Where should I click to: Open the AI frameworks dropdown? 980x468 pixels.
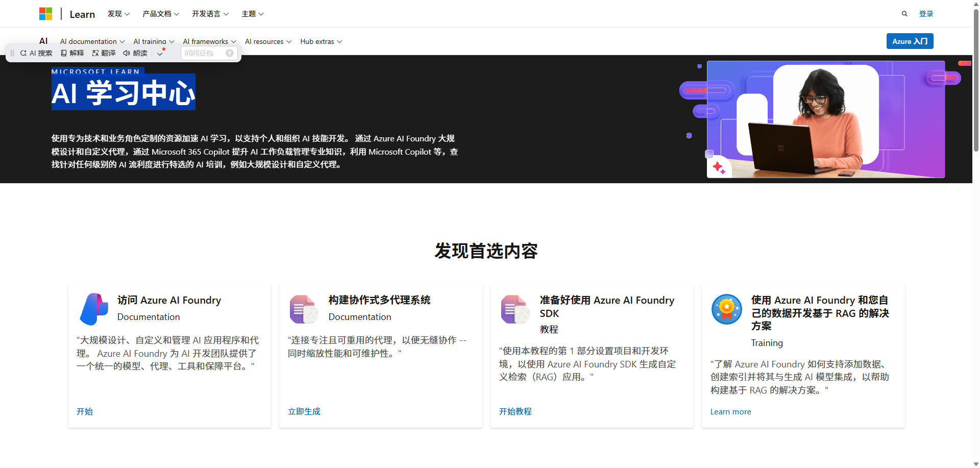[x=210, y=41]
